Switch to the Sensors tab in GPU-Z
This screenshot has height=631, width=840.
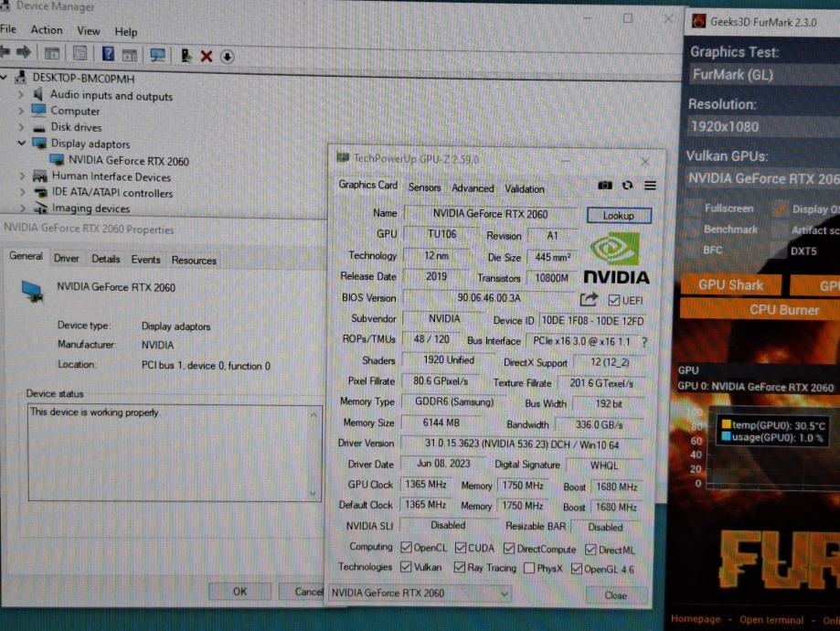[424, 187]
